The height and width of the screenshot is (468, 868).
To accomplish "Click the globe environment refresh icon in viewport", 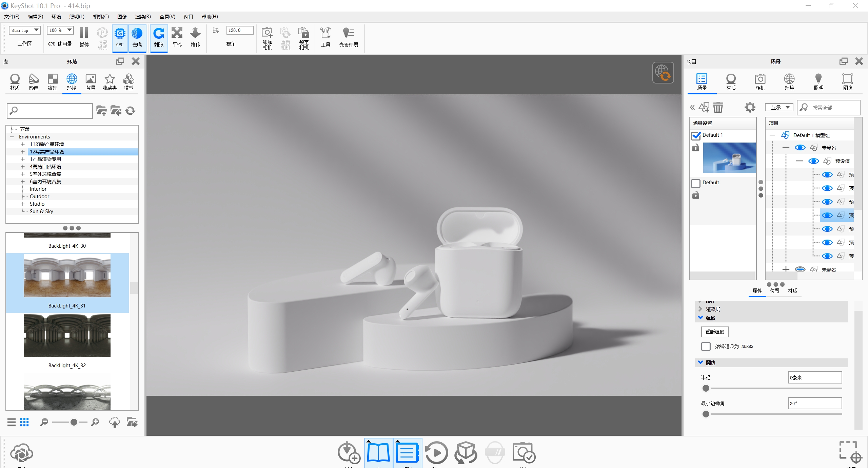I will 663,73.
